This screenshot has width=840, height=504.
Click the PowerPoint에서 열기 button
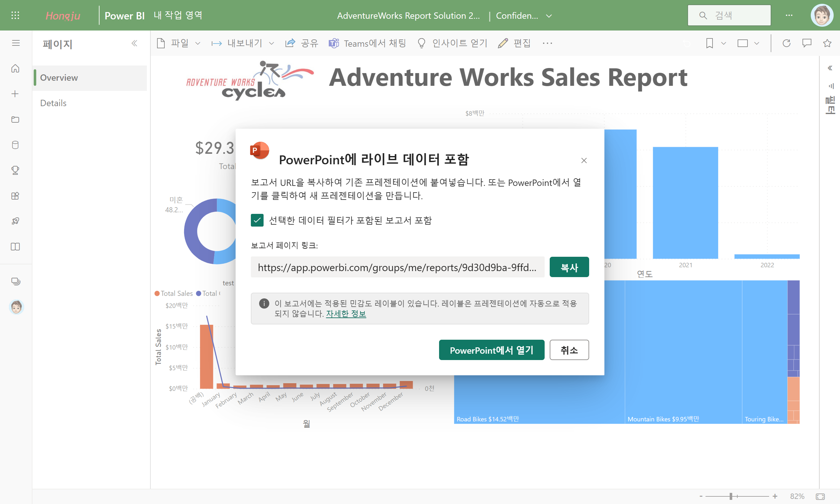491,350
